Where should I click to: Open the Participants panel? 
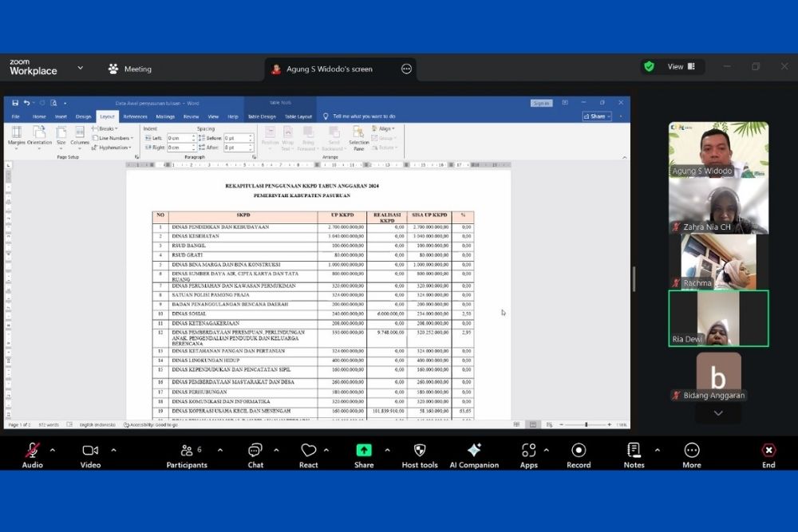[187, 452]
